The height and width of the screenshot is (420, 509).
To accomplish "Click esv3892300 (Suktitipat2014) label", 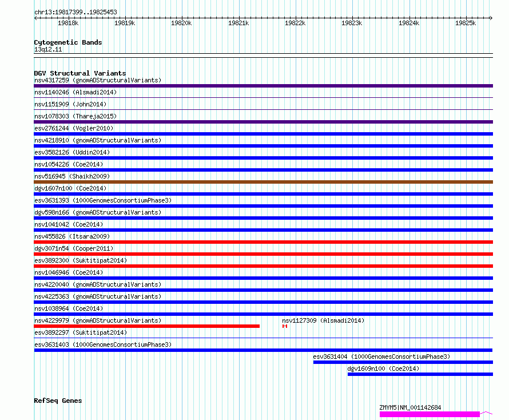I will pos(81,260).
